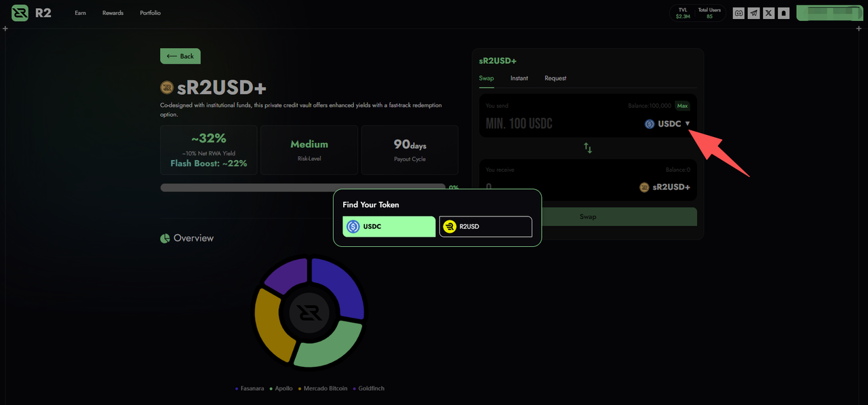Open the Portfolio menu
The image size is (868, 405).
click(x=150, y=13)
